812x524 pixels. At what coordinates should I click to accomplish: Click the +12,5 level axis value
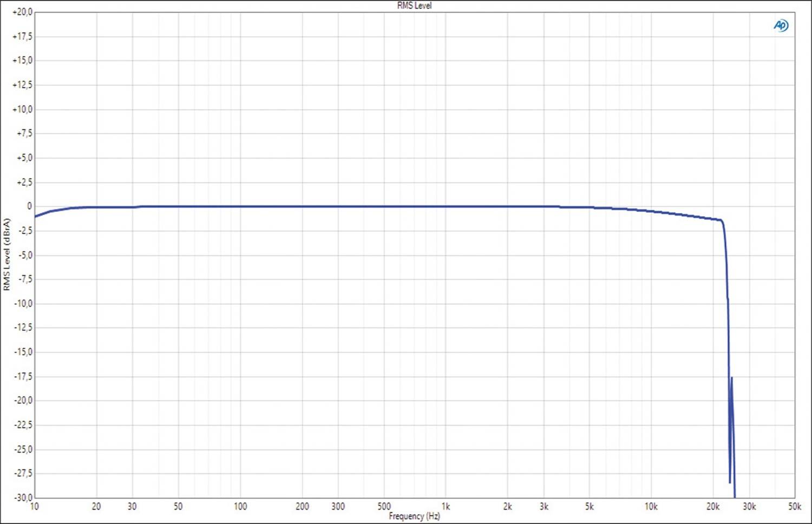pos(22,84)
